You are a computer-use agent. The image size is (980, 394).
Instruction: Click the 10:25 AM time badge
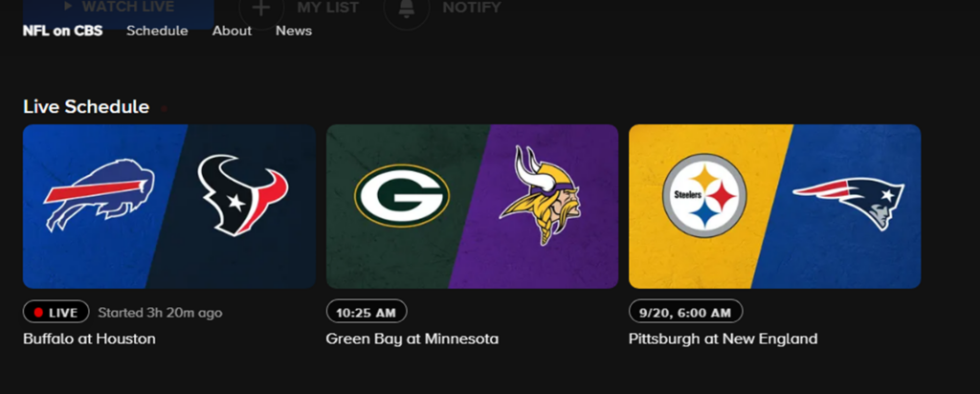point(367,312)
